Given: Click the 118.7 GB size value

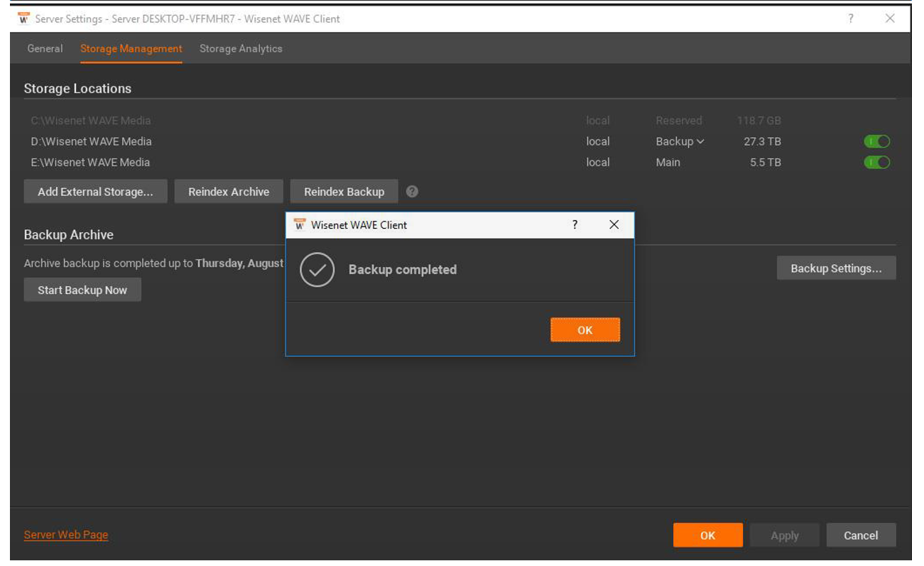Looking at the screenshot, I should tap(759, 121).
